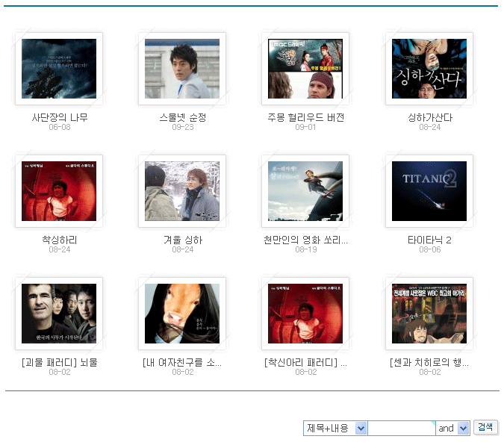Open the 천만인의 영화 쏘리 poster thumbnail
This screenshot has width=504, height=448.
coord(305,191)
